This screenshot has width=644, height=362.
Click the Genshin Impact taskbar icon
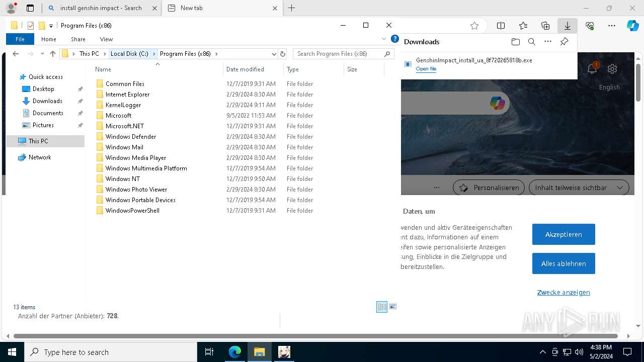[x=284, y=352]
